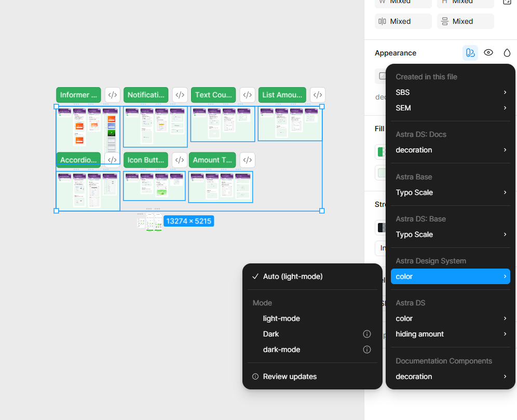This screenshot has height=420, width=517.
Task: Click the List Amou... frame label
Action: [282, 95]
